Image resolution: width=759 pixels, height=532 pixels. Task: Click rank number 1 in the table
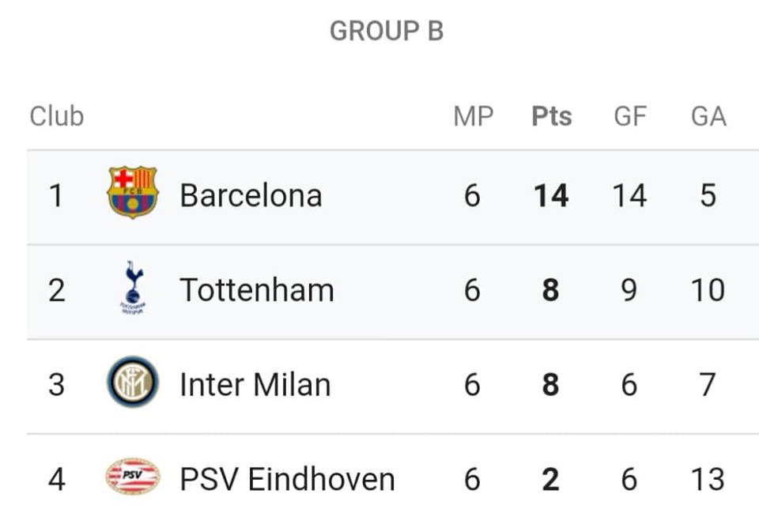point(56,195)
